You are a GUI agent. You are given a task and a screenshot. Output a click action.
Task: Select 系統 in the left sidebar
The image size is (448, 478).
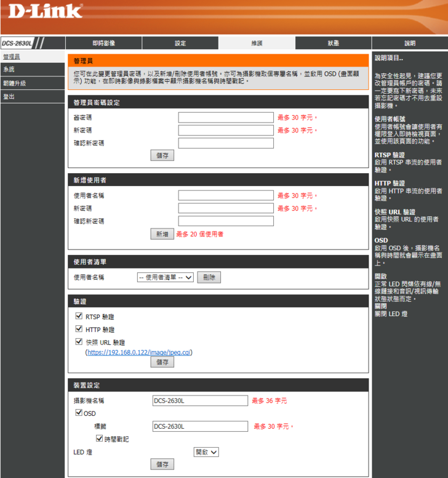pyautogui.click(x=9, y=70)
